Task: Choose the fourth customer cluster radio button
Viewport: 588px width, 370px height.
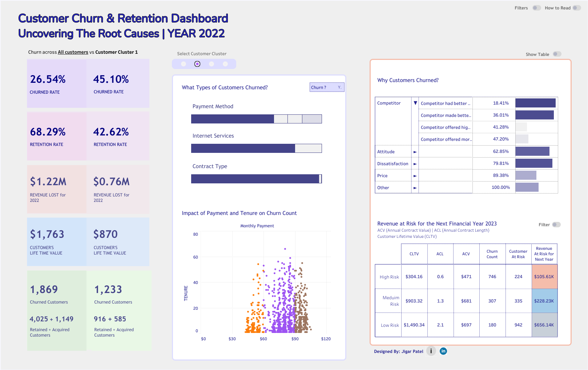Action: coord(225,64)
